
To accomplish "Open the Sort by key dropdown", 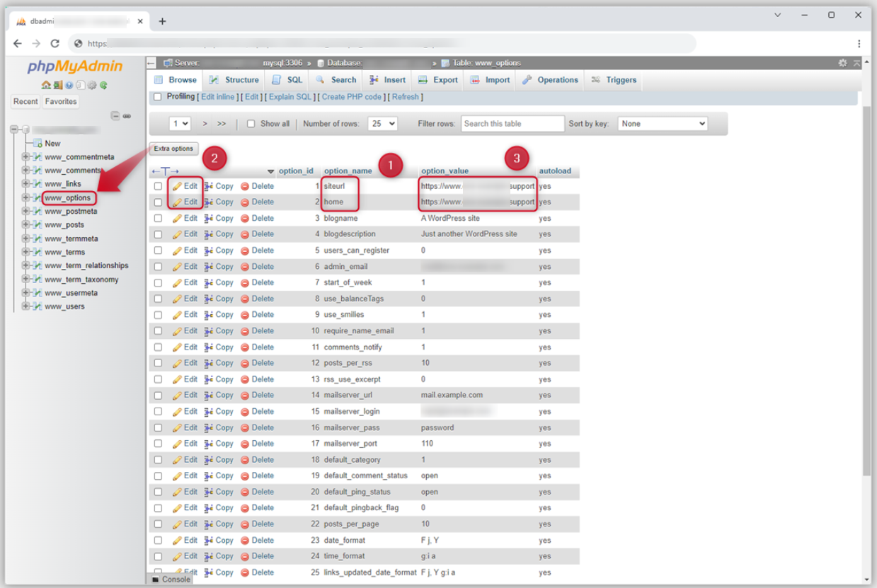I will 663,124.
